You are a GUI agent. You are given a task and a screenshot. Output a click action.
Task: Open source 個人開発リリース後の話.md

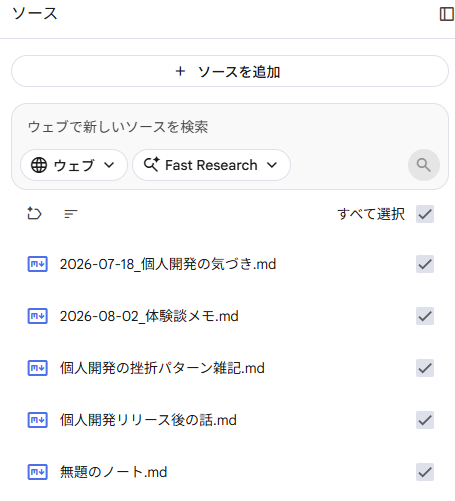pos(148,420)
